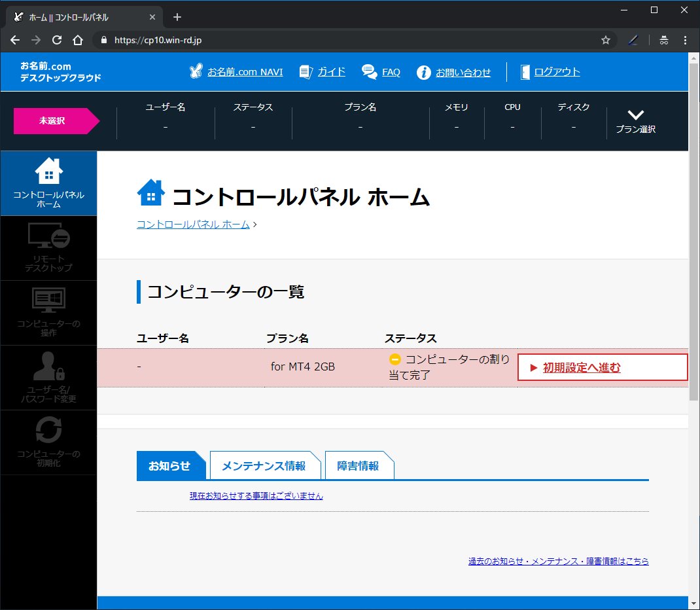
Task: Click the yellow status icon in the row
Action: (x=394, y=359)
